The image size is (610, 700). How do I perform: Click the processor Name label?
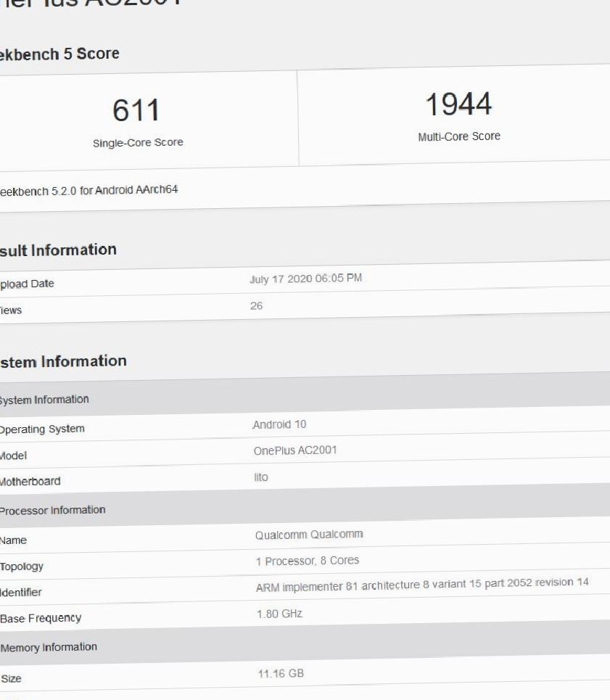tap(13, 540)
